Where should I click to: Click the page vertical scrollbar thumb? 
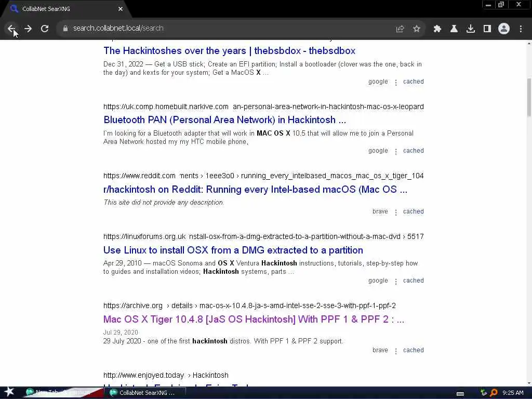pyautogui.click(x=529, y=97)
